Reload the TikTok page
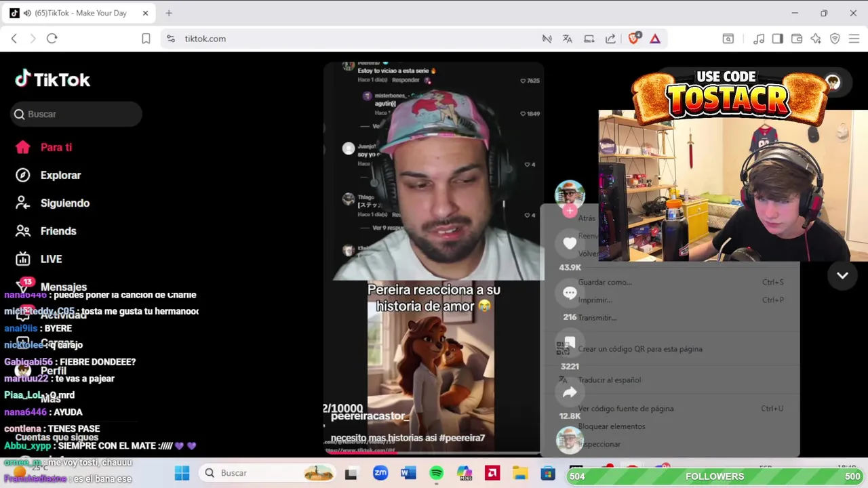 (52, 39)
